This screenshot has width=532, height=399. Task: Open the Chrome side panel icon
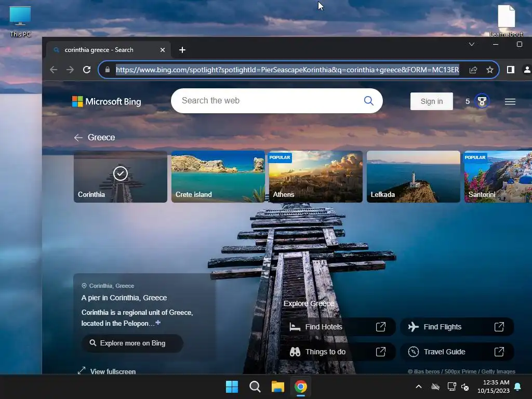[510, 70]
